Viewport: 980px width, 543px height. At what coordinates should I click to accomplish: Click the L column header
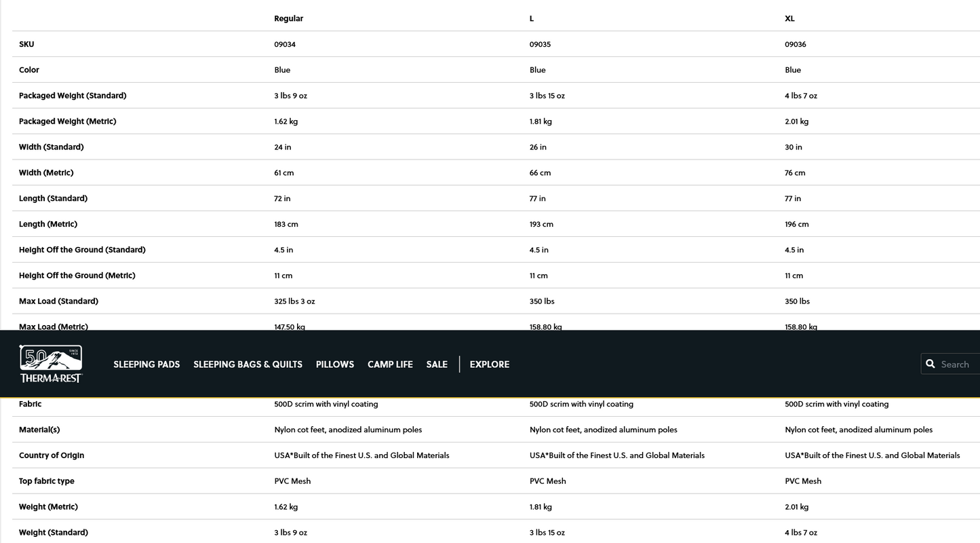pyautogui.click(x=532, y=18)
